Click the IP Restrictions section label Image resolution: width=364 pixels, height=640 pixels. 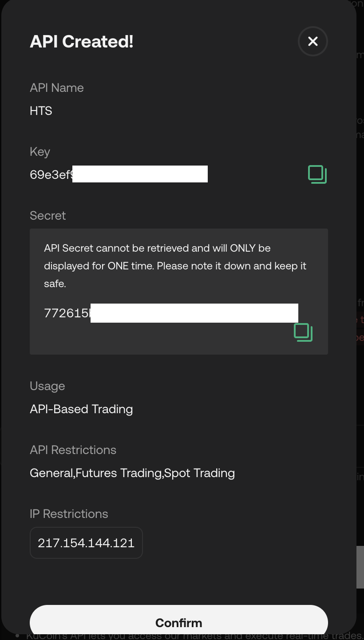[69, 514]
